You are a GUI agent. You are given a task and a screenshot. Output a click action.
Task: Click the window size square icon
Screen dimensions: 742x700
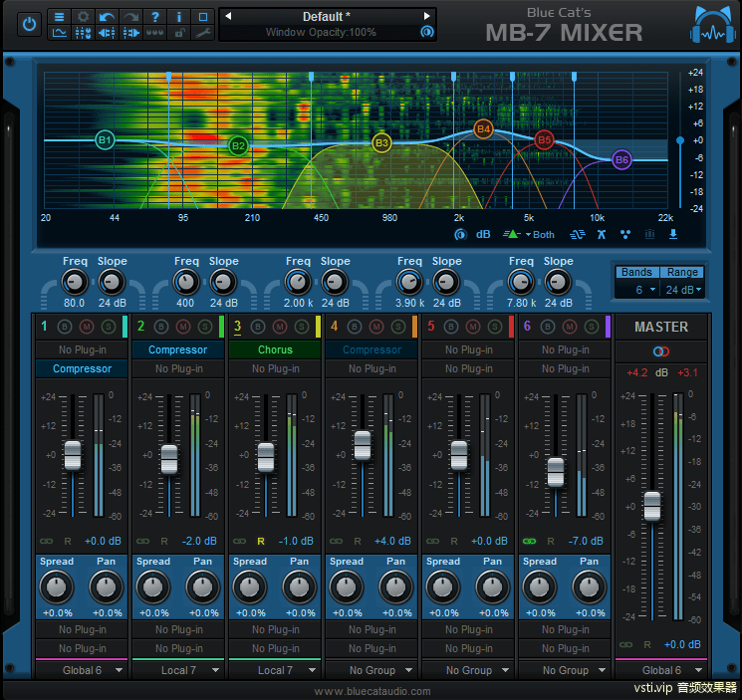point(203,17)
